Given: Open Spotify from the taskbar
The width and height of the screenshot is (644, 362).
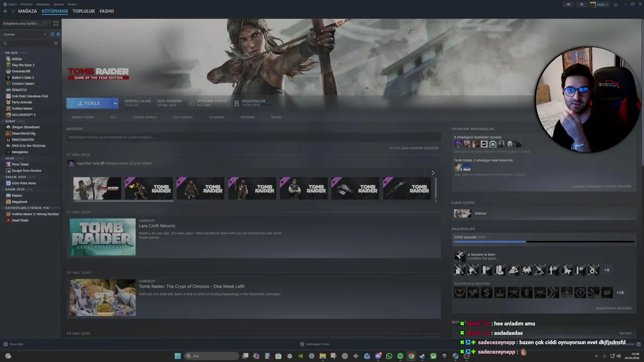Looking at the screenshot, I should (400, 356).
